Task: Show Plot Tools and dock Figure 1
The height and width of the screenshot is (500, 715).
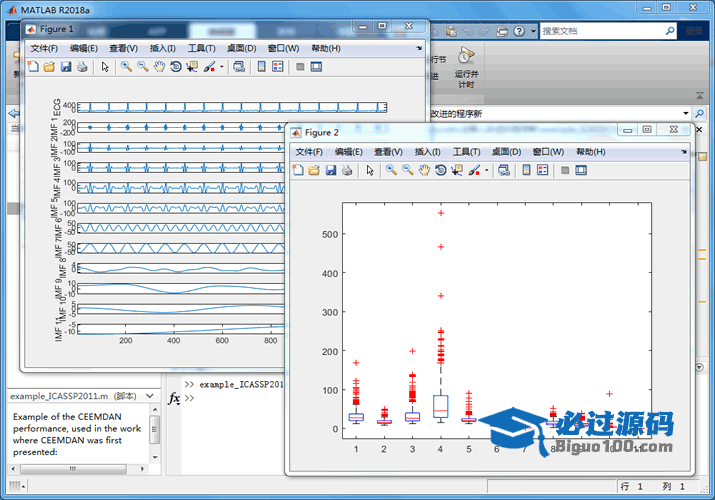Action: (x=316, y=67)
